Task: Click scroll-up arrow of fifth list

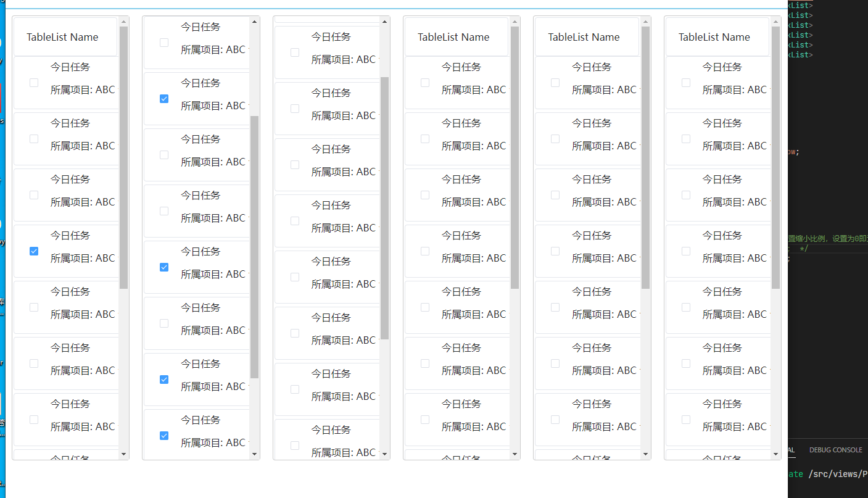Action: (x=646, y=22)
